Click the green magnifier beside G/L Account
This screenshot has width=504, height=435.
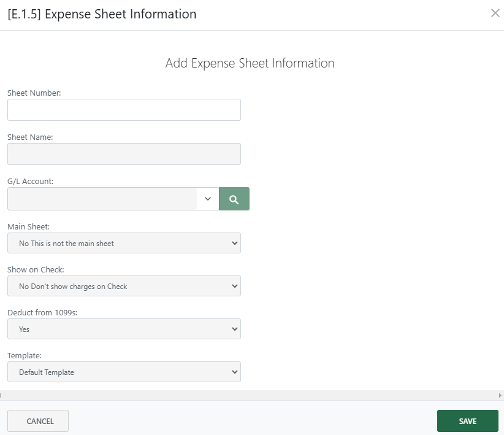pyautogui.click(x=234, y=199)
